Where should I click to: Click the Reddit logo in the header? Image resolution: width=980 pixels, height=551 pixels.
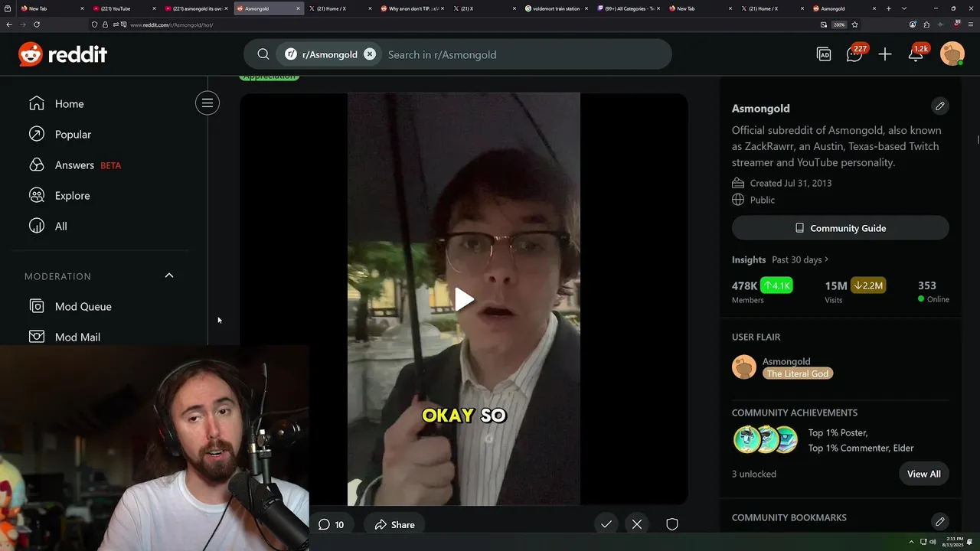click(x=63, y=54)
